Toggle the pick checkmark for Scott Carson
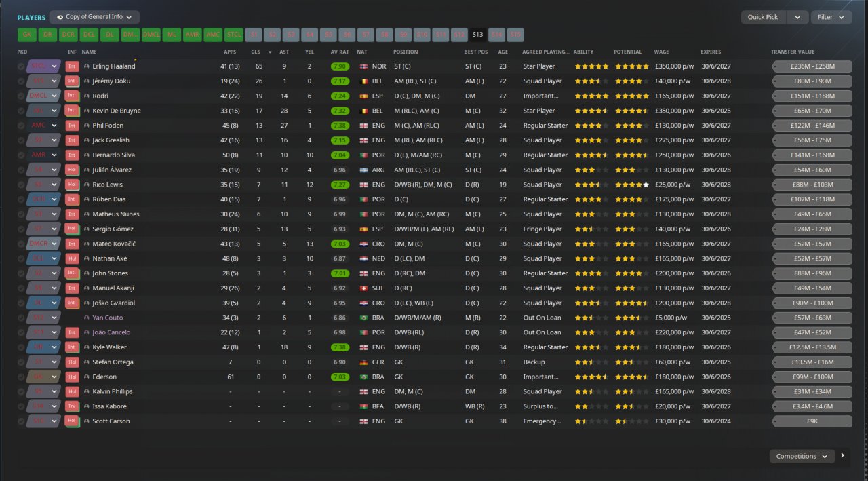Image resolution: width=868 pixels, height=481 pixels. click(x=21, y=421)
